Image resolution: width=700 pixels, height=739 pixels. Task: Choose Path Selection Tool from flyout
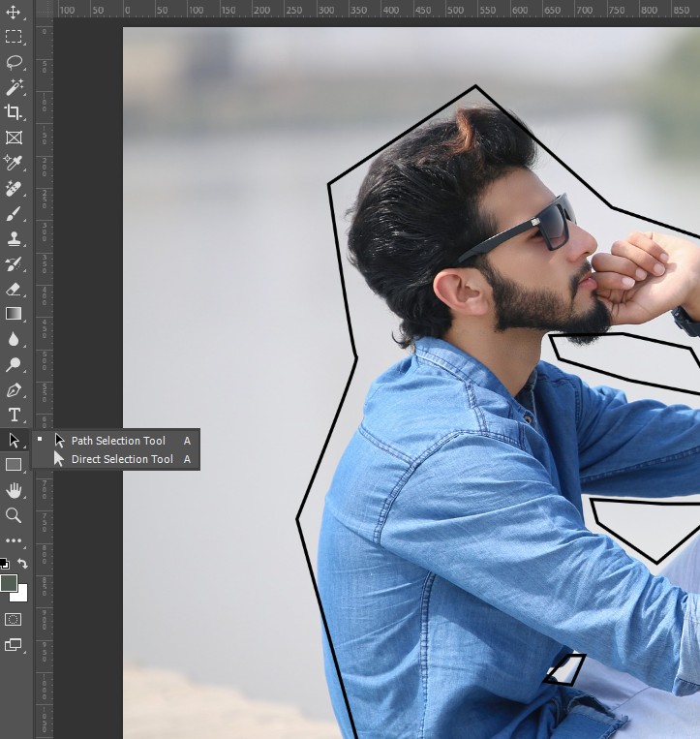(x=116, y=441)
